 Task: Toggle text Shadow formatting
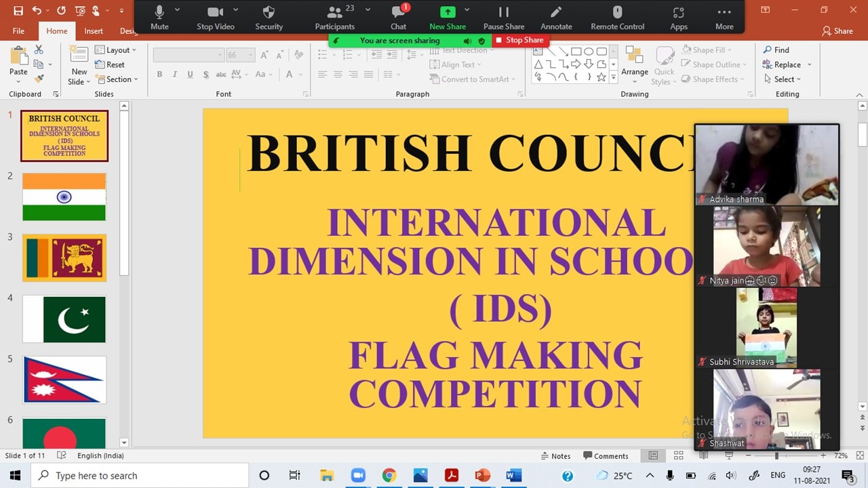tap(205, 75)
